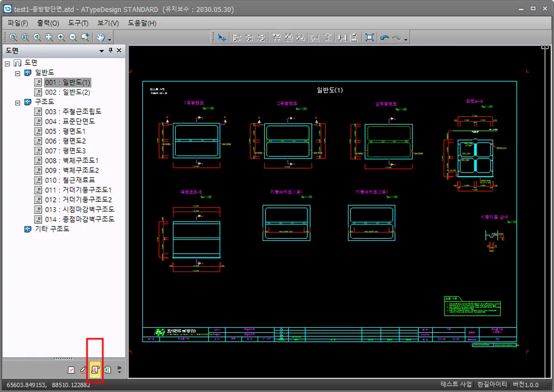Click the distribute horizontally spacing icon
This screenshot has height=392, width=554.
click(316, 38)
